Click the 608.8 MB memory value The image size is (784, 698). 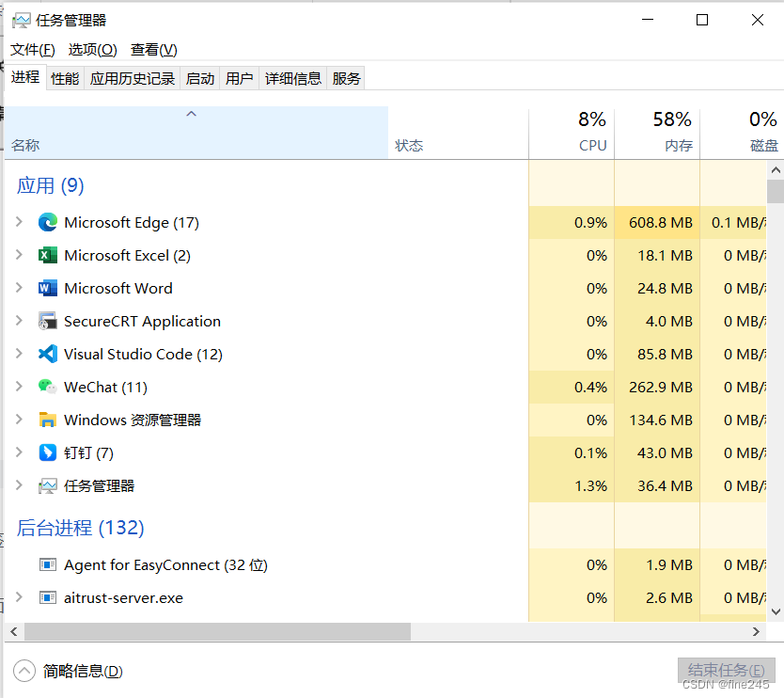tap(661, 222)
